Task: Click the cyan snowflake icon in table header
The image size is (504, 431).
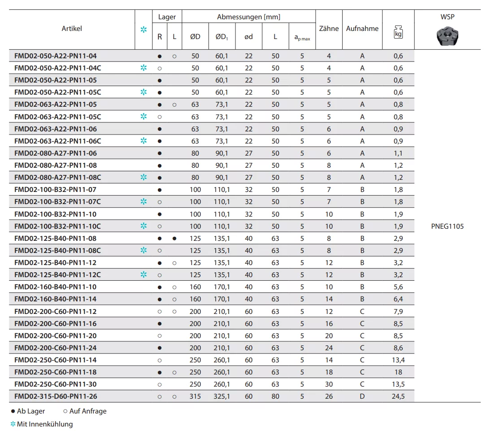Action: point(143,30)
